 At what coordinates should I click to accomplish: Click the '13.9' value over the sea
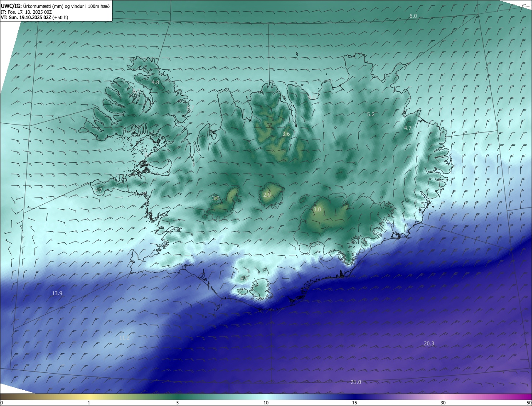click(x=57, y=293)
